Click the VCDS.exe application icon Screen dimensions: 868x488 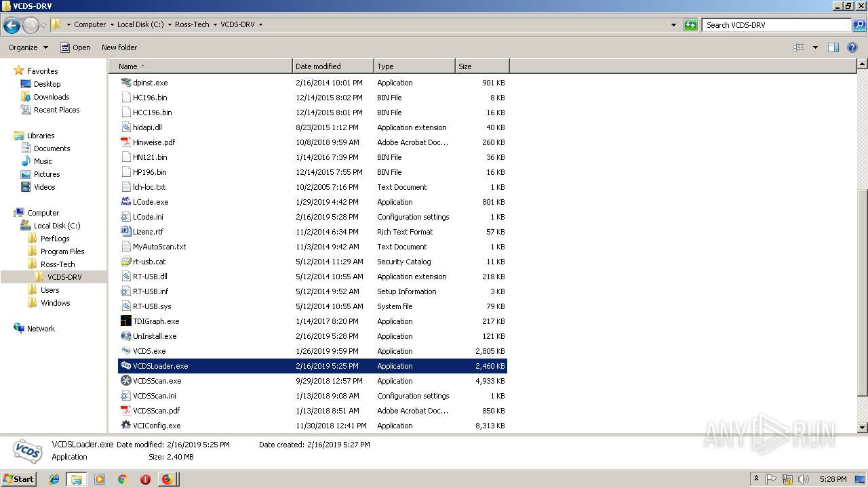point(126,351)
